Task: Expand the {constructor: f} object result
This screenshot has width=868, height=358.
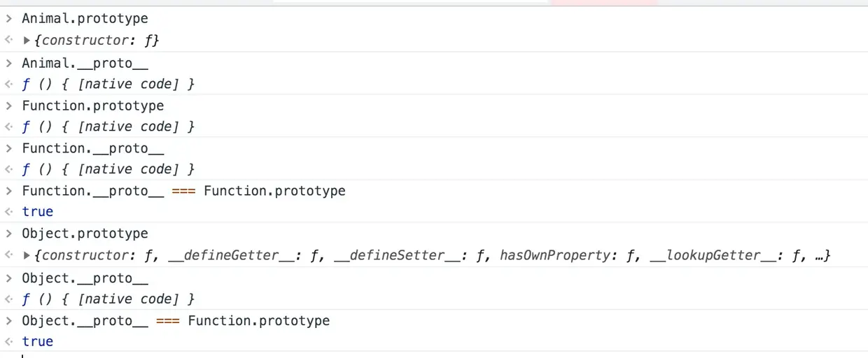Action: (x=27, y=41)
